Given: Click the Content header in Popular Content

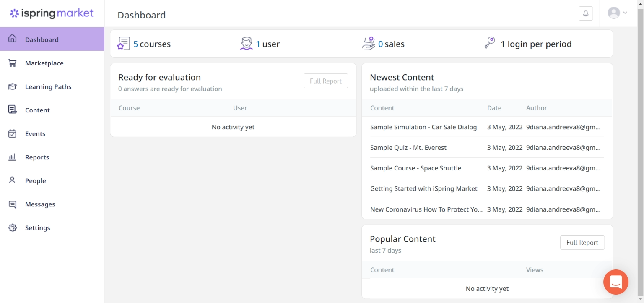Looking at the screenshot, I should pos(382,270).
